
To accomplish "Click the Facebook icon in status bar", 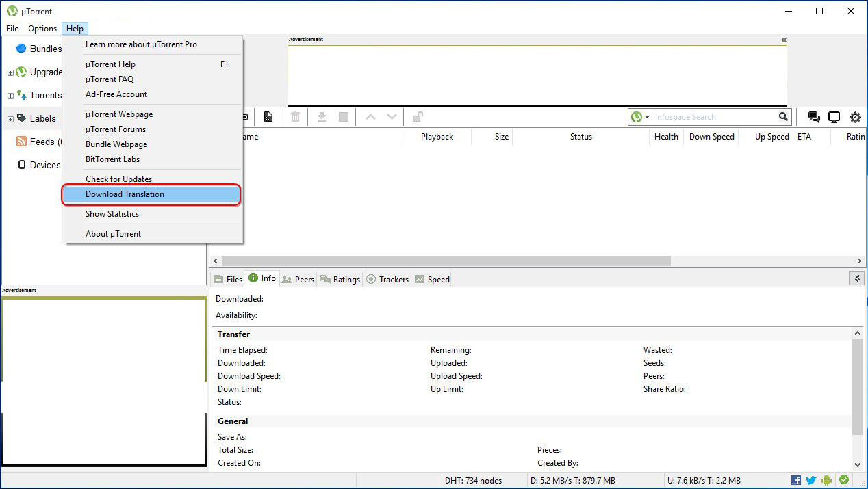I will pos(796,480).
